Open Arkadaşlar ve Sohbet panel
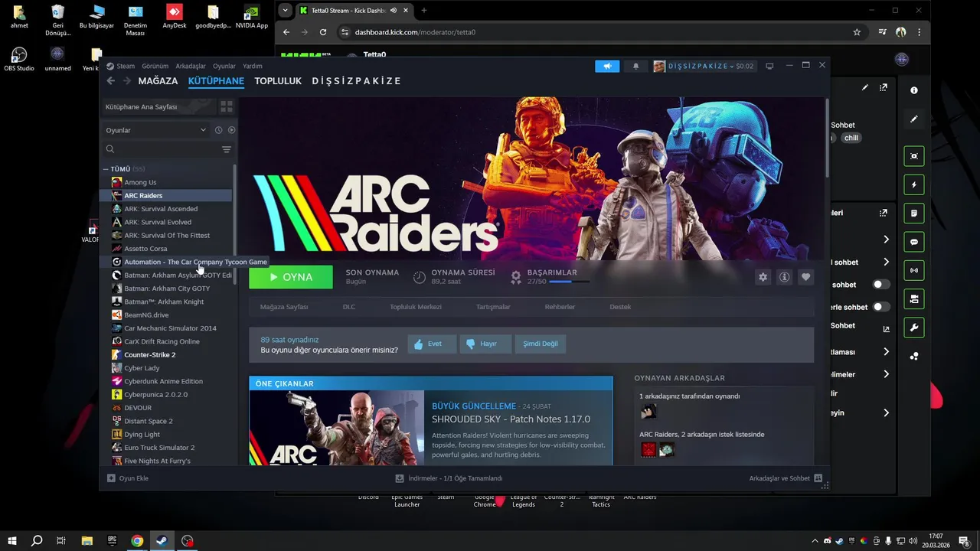The width and height of the screenshot is (980, 551). coord(786,478)
